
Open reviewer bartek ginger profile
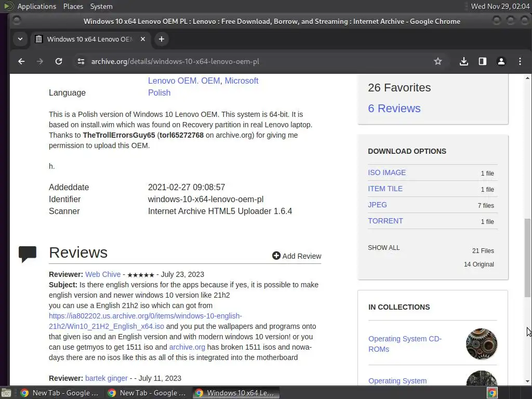click(x=106, y=378)
